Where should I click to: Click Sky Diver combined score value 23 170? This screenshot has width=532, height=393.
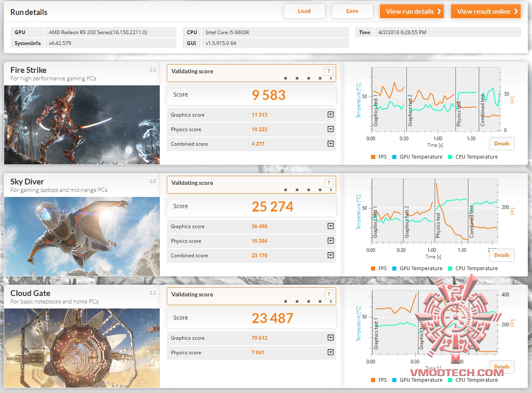[260, 256]
